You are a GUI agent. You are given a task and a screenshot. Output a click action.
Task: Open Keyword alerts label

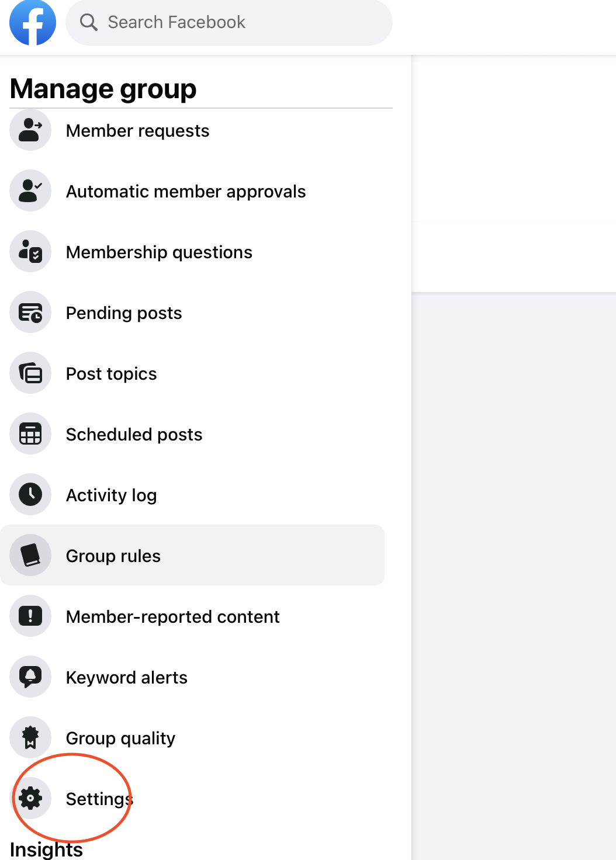coord(127,678)
